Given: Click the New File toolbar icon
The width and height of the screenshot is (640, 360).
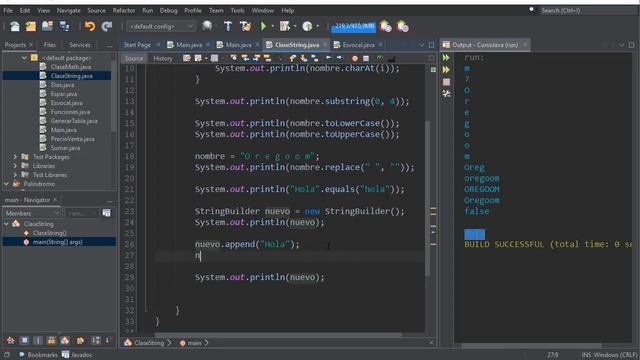Looking at the screenshot, I should click(15, 27).
